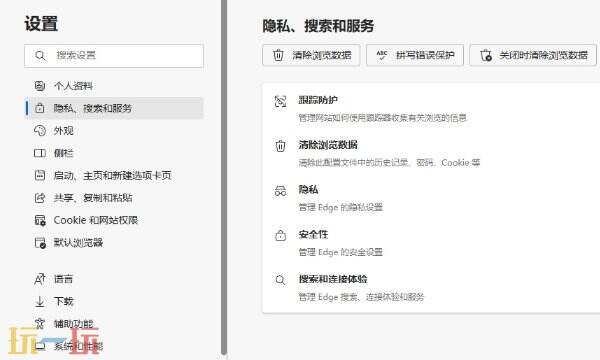Click description 管理网站如何使用跟踪器收集有关浏览的信息
The image size is (600, 360).
click(383, 118)
